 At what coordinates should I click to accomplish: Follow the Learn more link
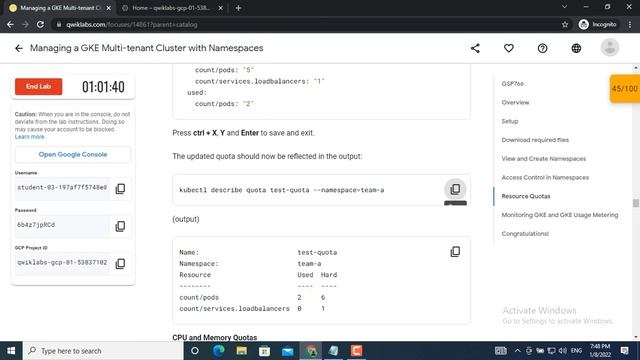[x=29, y=137]
